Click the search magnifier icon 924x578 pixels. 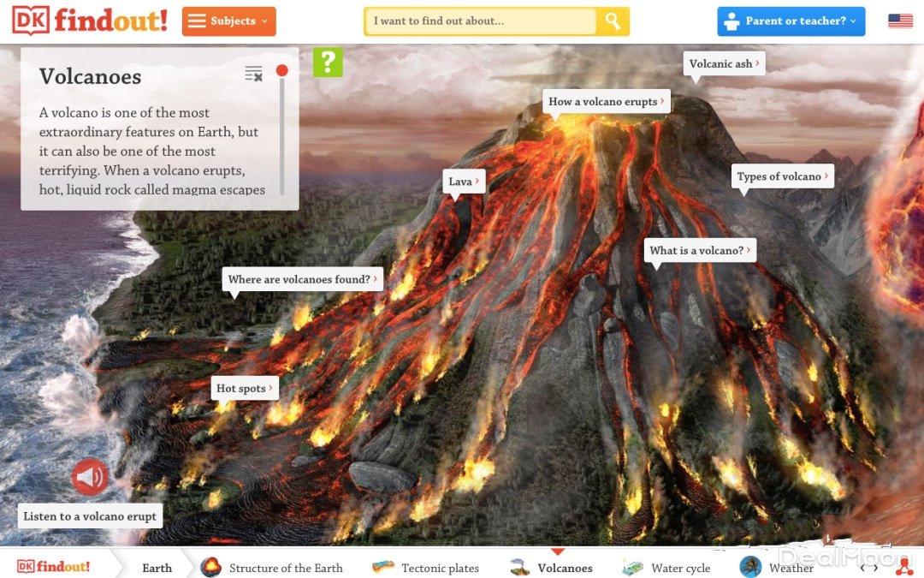tap(613, 21)
